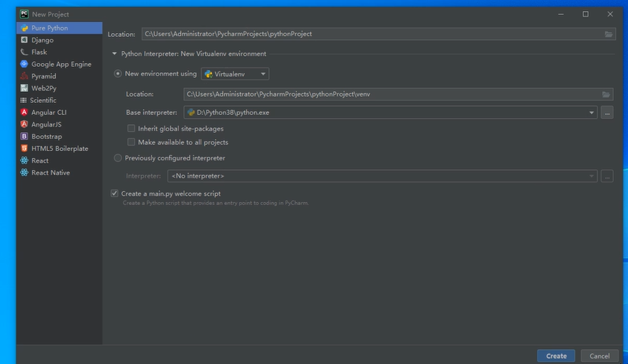Click the main.py description hint text
The width and height of the screenshot is (628, 364).
click(x=216, y=203)
